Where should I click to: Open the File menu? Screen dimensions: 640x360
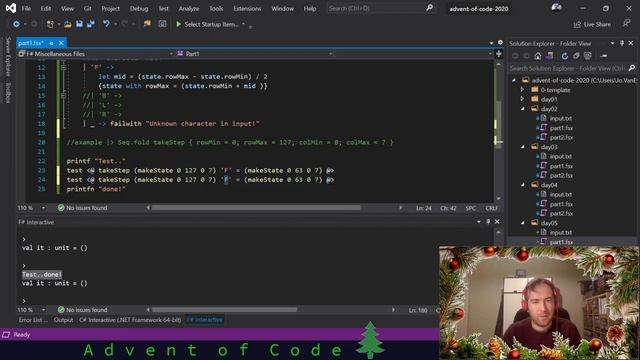click(26, 8)
